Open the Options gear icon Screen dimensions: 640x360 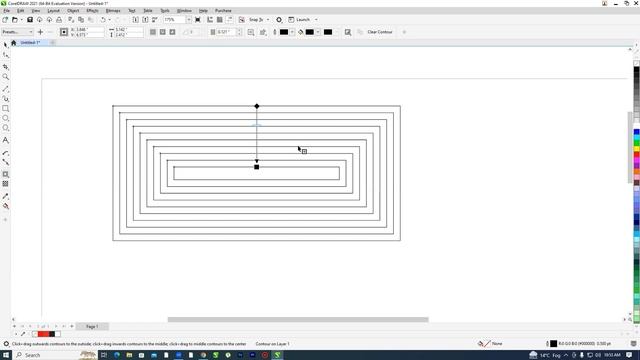pyautogui.click(x=279, y=20)
